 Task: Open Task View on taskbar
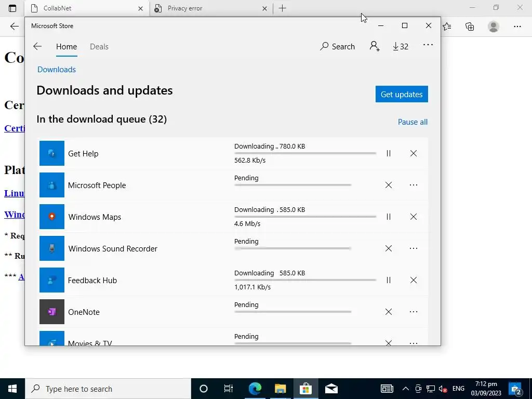229,389
